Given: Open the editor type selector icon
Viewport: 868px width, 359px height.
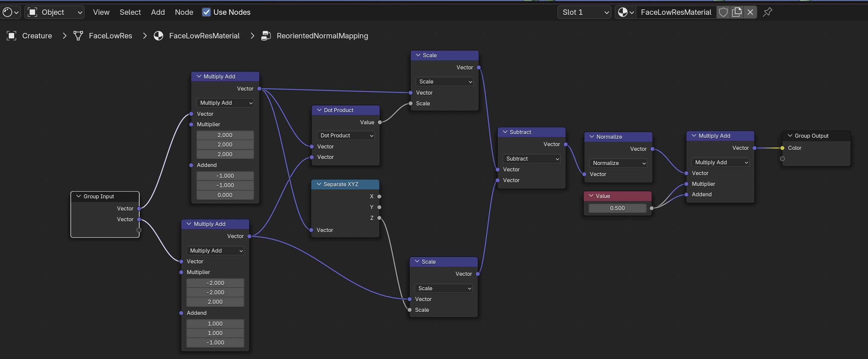Looking at the screenshot, I should click(10, 12).
